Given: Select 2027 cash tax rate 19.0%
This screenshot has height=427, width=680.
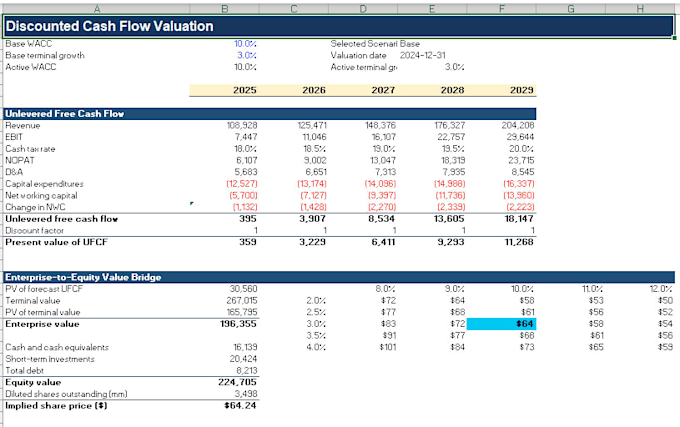Looking at the screenshot, I should (384, 149).
